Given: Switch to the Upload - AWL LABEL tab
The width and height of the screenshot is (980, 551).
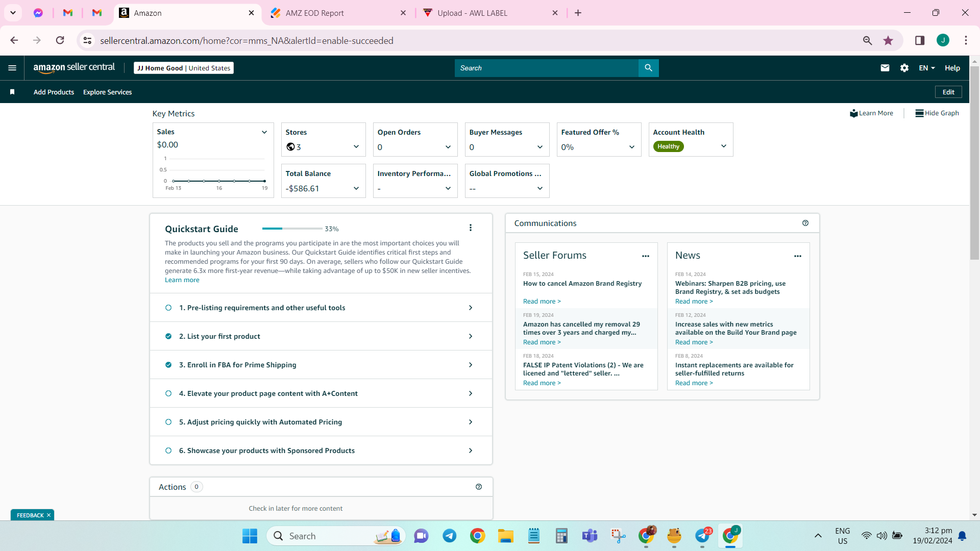Looking at the screenshot, I should coord(490,13).
